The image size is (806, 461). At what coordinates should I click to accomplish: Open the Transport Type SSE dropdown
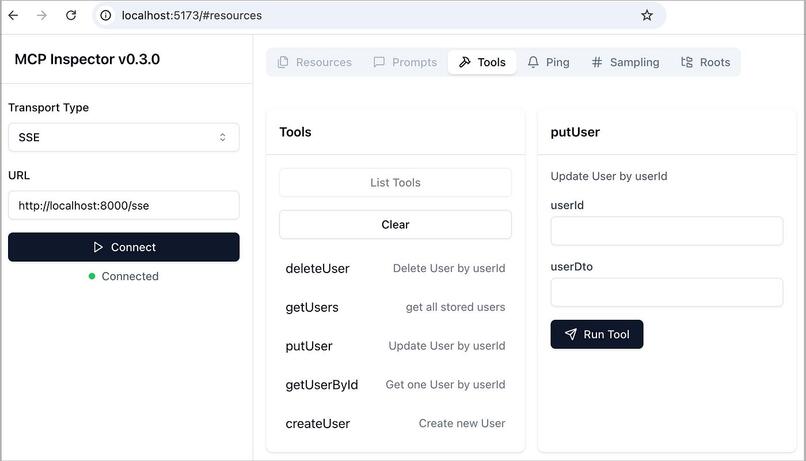coord(123,137)
